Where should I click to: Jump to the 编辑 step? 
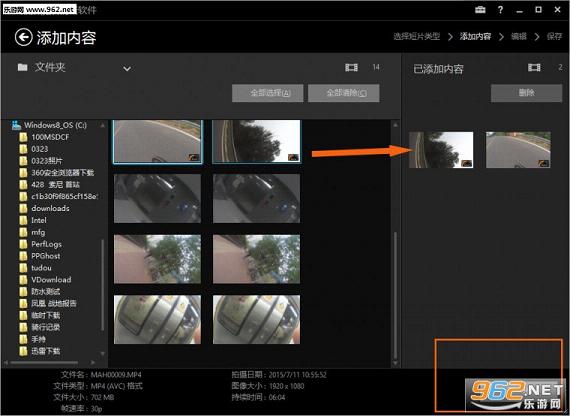click(x=519, y=36)
